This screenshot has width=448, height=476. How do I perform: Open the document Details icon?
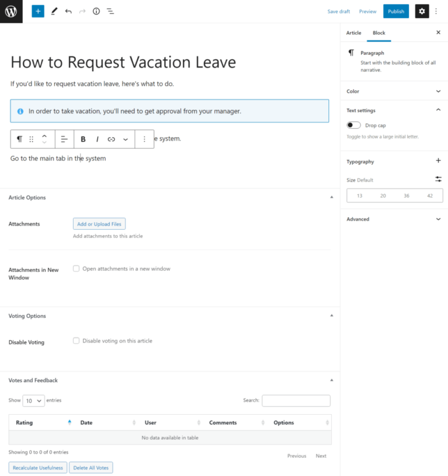(x=96, y=10)
